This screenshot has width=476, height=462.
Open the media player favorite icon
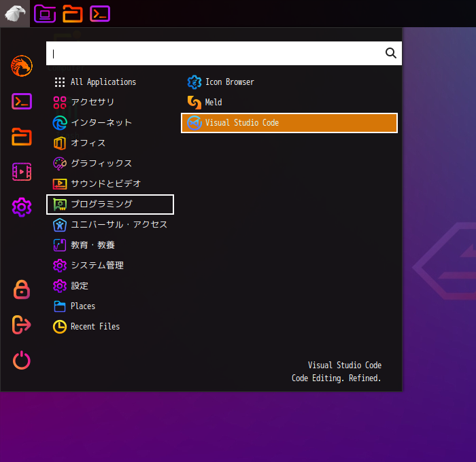(x=22, y=172)
